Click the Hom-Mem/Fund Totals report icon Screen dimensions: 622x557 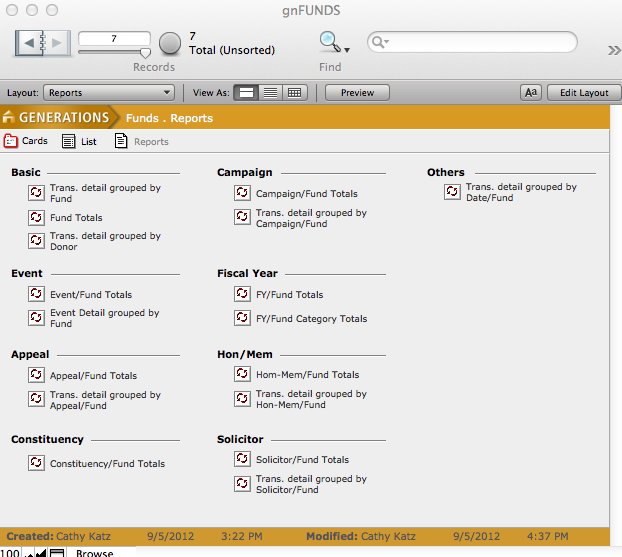[x=242, y=374]
